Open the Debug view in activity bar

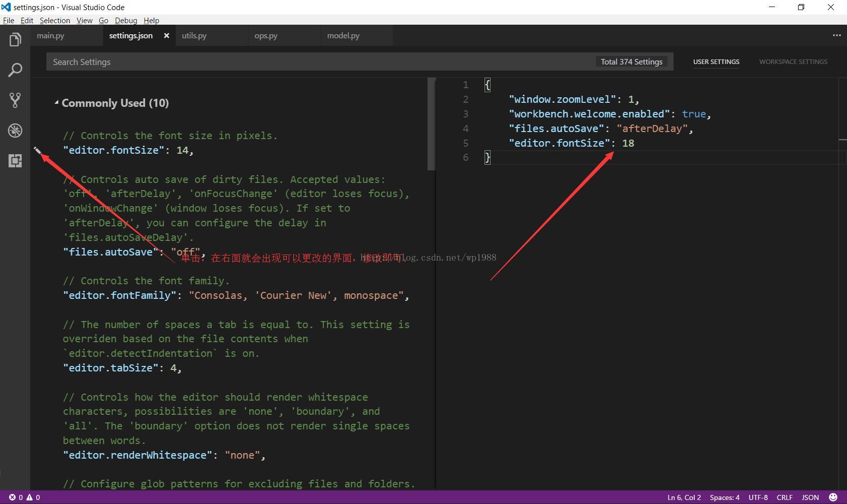tap(15, 131)
